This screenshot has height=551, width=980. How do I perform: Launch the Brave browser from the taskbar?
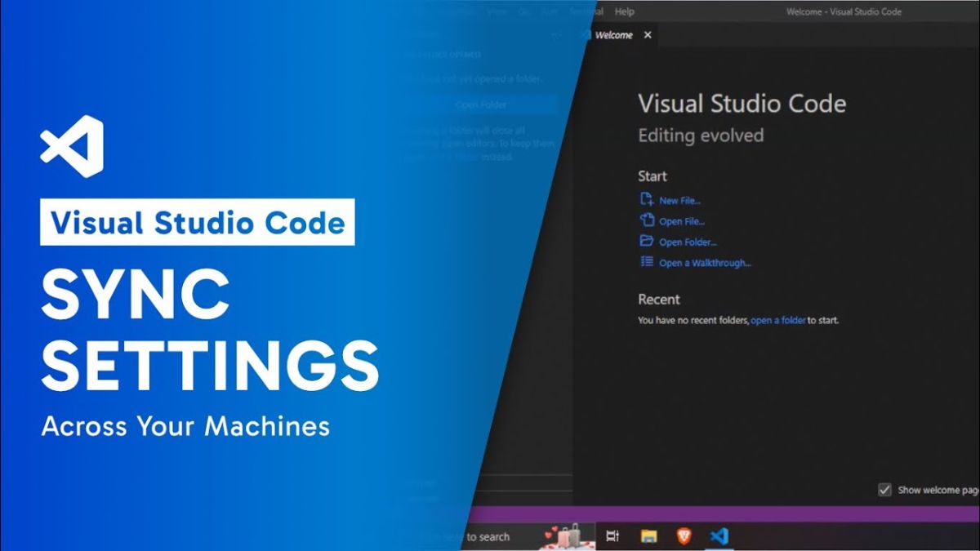pos(684,536)
